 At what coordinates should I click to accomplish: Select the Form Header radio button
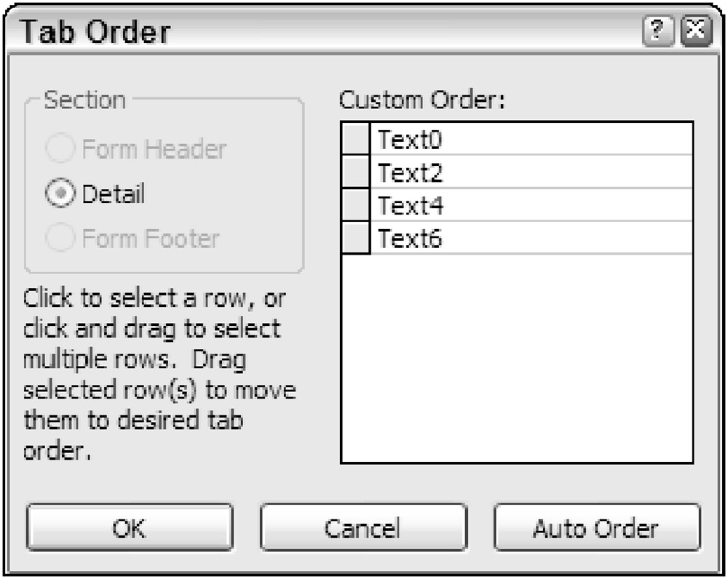pyautogui.click(x=60, y=150)
